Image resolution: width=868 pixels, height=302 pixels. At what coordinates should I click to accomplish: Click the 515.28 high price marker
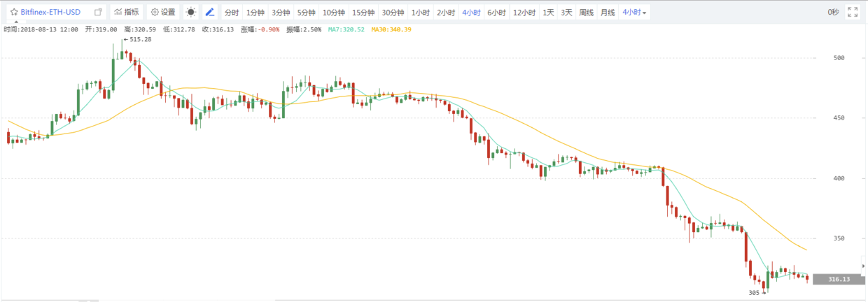138,40
